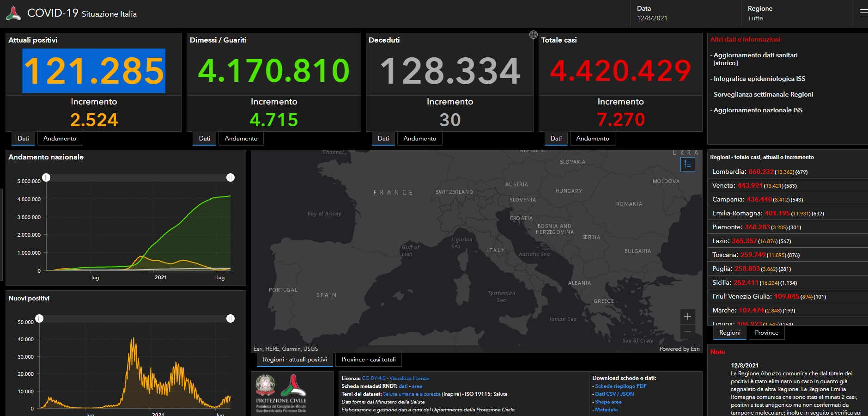Download the Dati CSV / JSON
The width and height of the screenshot is (868, 416).
point(614,394)
